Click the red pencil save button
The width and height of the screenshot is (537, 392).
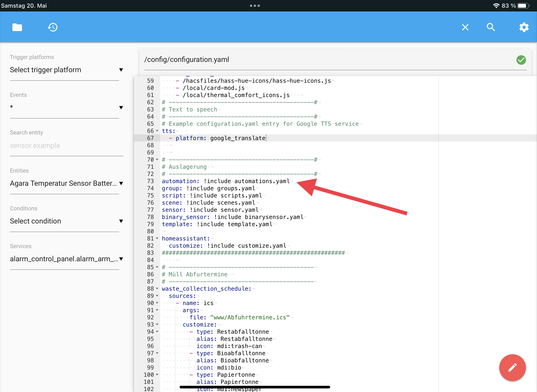pos(512,367)
